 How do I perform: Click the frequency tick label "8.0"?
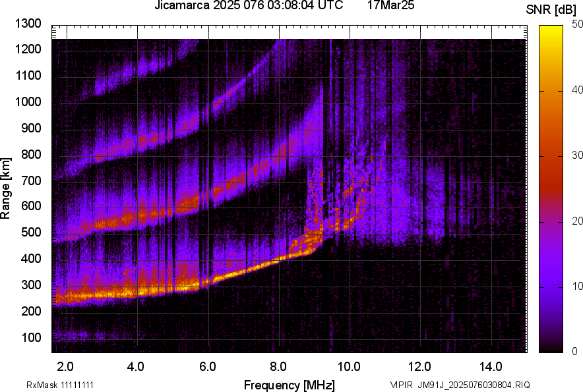(278, 367)
